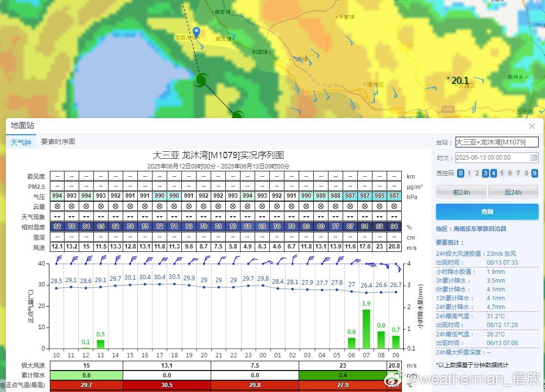Click the typhoon symbol near the blue pin
The image size is (545, 392).
200,80
